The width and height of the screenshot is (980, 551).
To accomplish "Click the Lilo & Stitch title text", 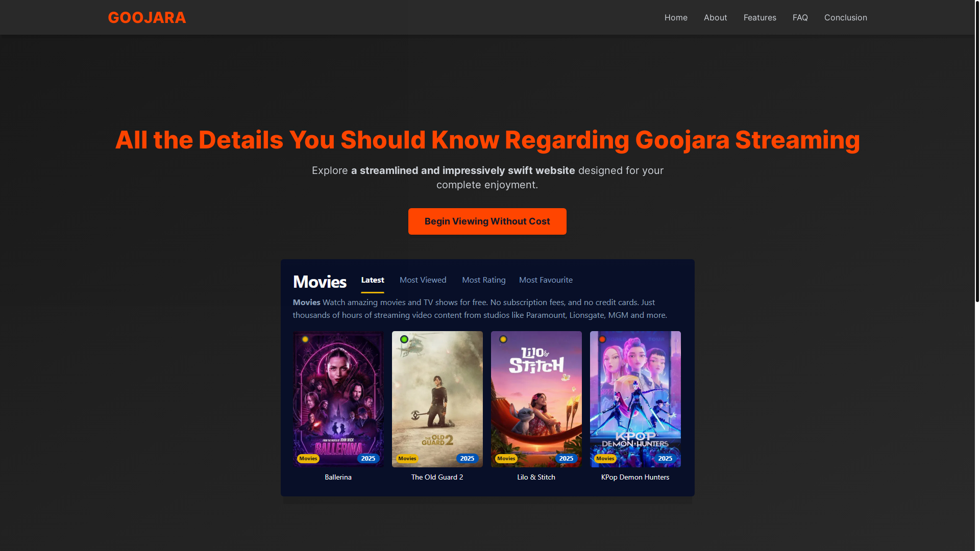I will click(x=536, y=477).
